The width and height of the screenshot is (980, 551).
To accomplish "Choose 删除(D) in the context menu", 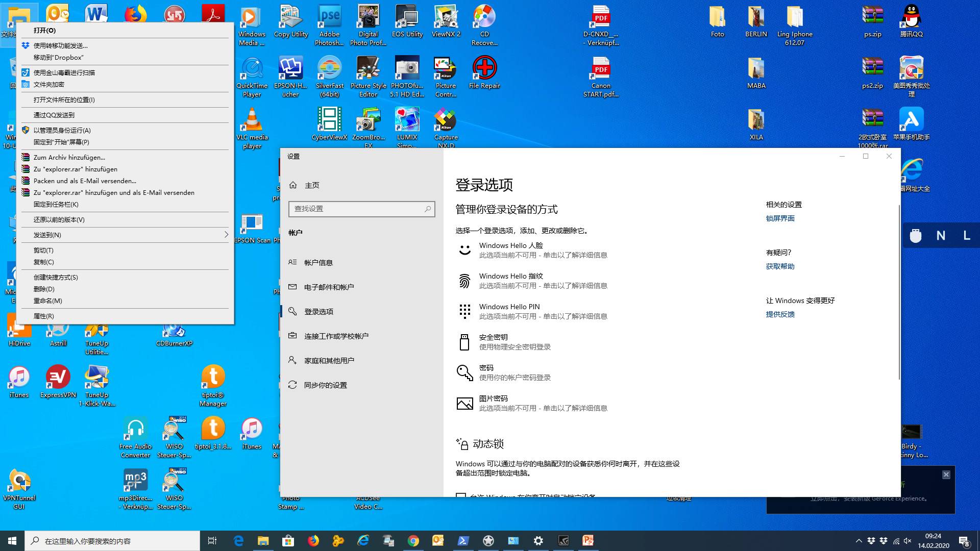I will point(125,289).
